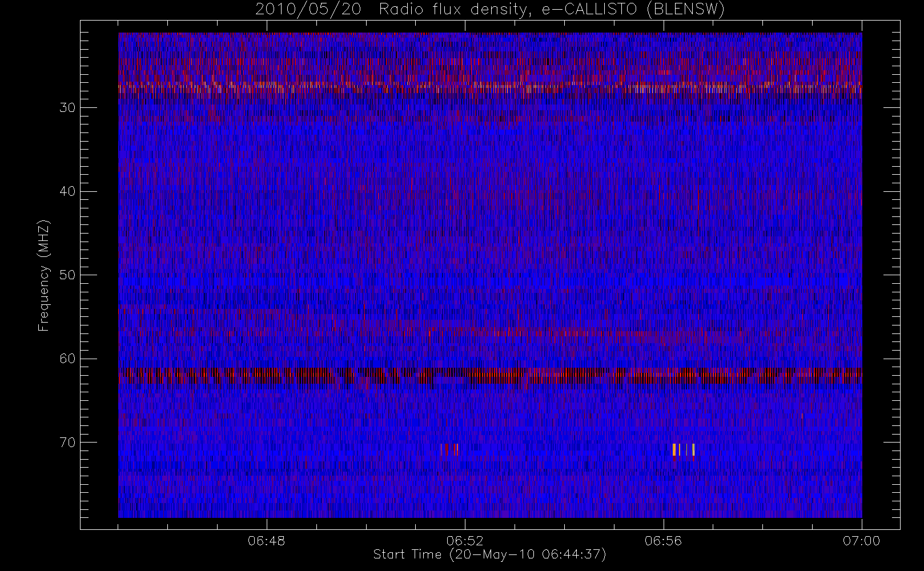Click the 06:52 time tick label
The image size is (924, 571).
pyautogui.click(x=465, y=541)
